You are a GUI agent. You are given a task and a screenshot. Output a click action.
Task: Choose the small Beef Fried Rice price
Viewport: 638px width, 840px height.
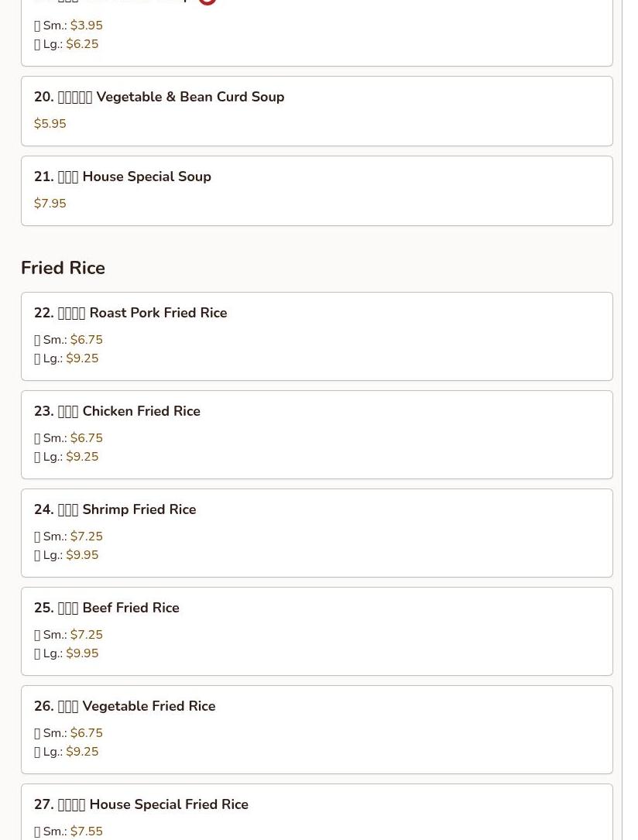(69, 635)
